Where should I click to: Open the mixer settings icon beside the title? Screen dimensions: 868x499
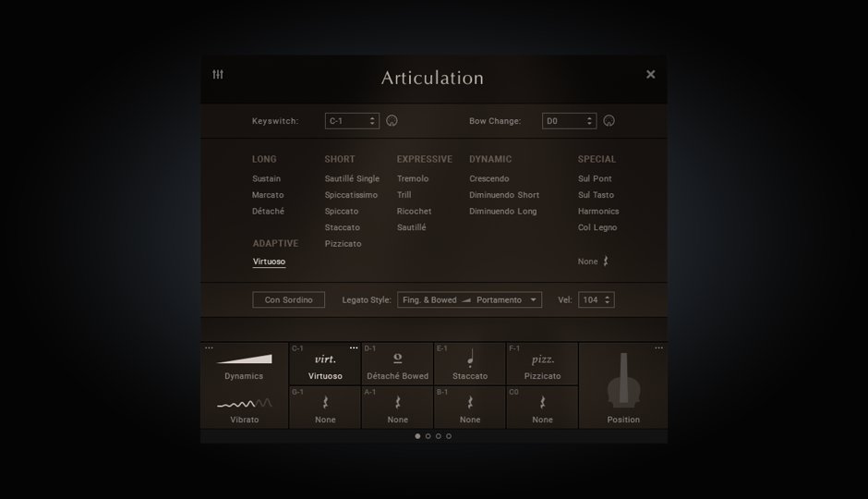pos(218,75)
